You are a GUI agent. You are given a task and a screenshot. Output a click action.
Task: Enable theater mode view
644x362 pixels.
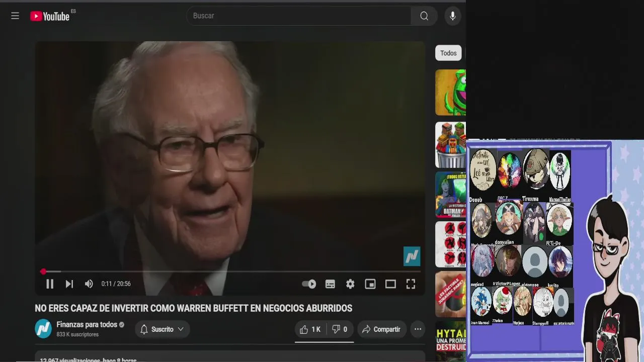coord(390,284)
